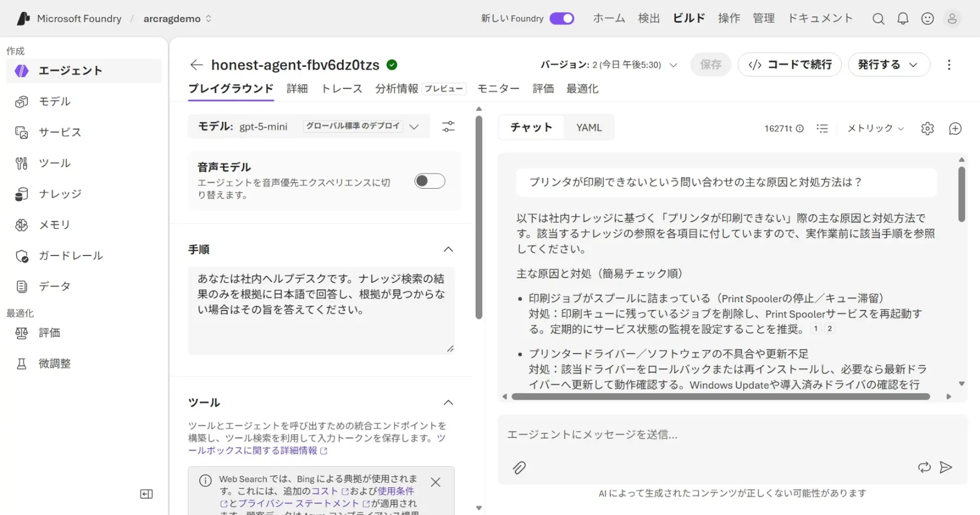Select the 評価 tab beside モニター
980x515 pixels.
(x=543, y=89)
